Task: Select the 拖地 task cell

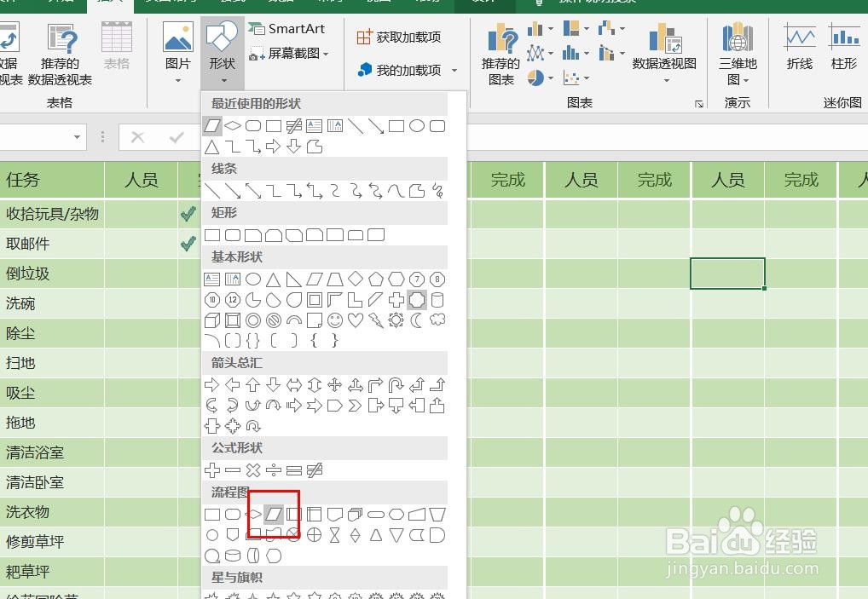Action: 52,423
